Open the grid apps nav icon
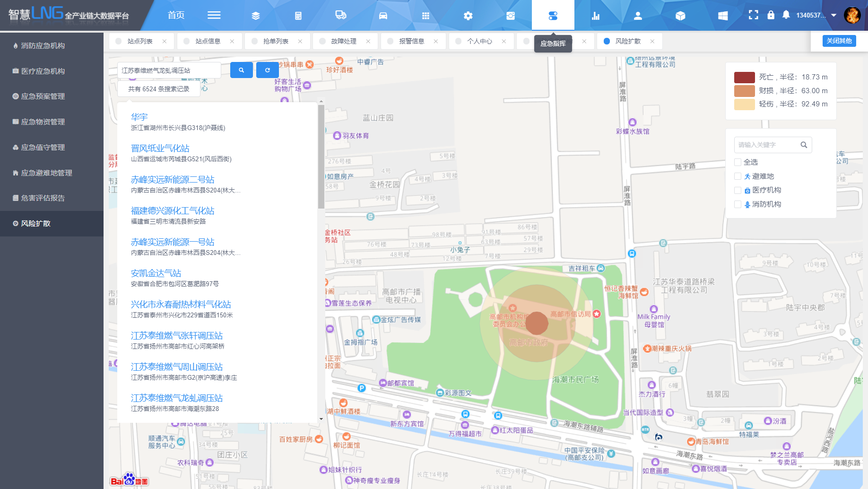Viewport: 868px width, 489px height. (x=425, y=16)
